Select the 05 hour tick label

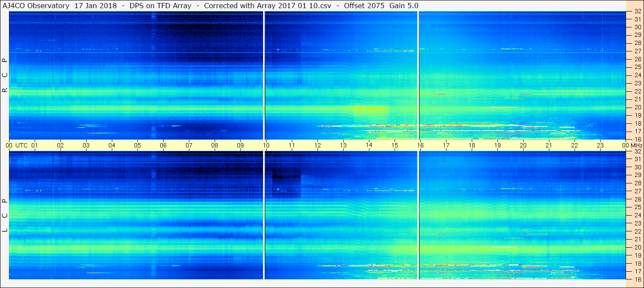(x=138, y=145)
